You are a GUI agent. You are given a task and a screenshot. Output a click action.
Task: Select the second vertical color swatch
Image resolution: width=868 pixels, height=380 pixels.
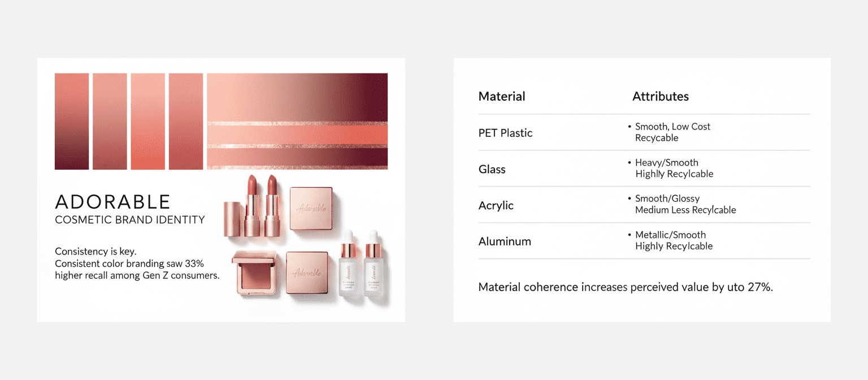click(x=110, y=121)
